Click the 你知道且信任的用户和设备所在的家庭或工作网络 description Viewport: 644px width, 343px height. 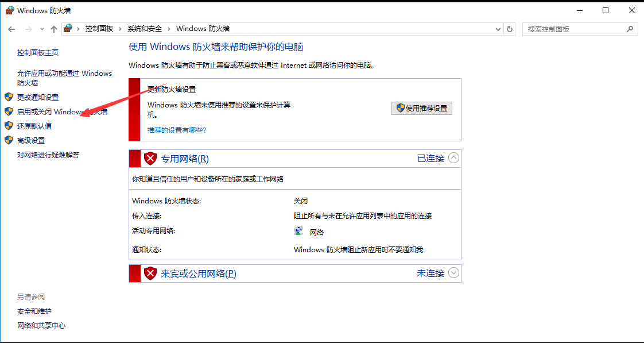[x=208, y=179]
